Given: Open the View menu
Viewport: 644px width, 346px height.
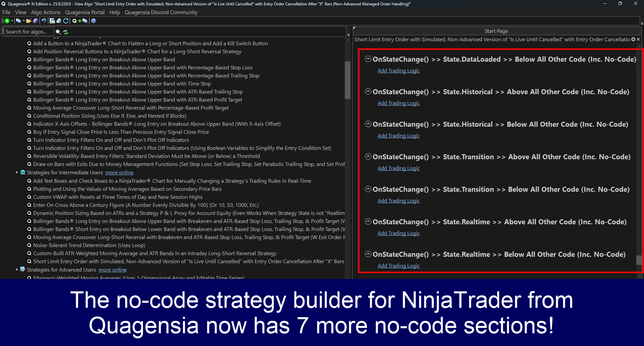Looking at the screenshot, I should (20, 12).
